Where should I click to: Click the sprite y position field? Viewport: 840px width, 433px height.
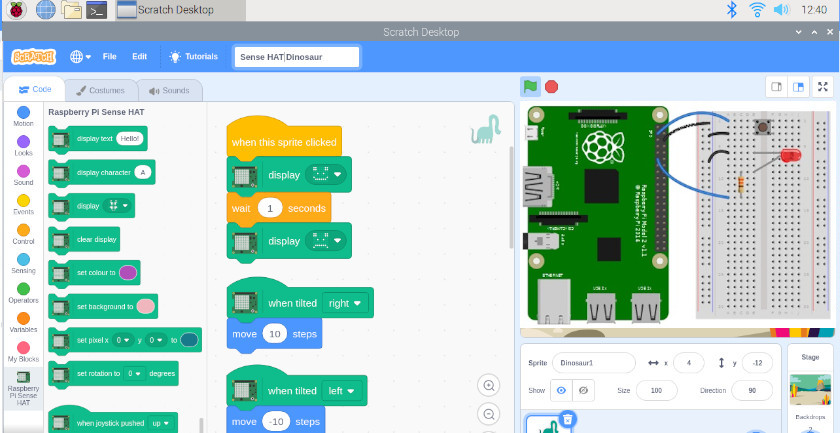click(x=758, y=363)
